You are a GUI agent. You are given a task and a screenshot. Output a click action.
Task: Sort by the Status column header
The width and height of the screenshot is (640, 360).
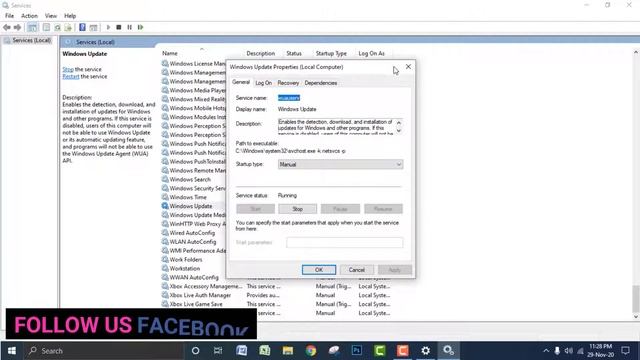click(294, 53)
